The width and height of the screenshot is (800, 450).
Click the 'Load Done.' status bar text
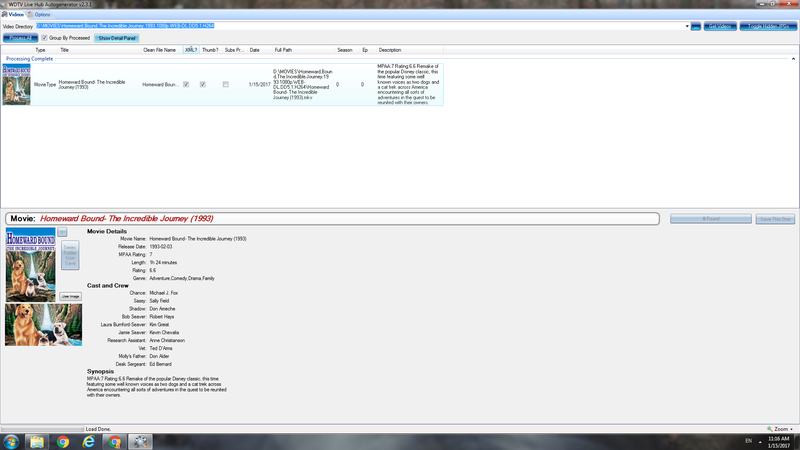tap(98, 429)
